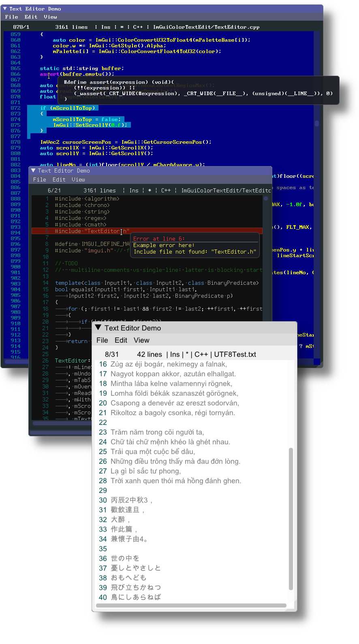This screenshot has width=359, height=644.
Task: Click '#define IMGUI_DEFINE_MA' line in dark window
Action: pos(92,244)
